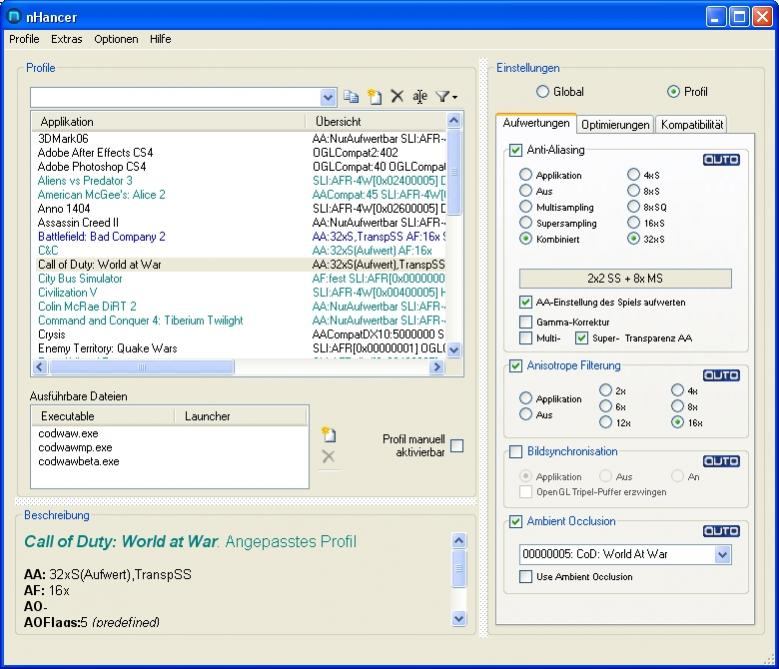
Task: Click description scroll down arrow
Action: 459,618
